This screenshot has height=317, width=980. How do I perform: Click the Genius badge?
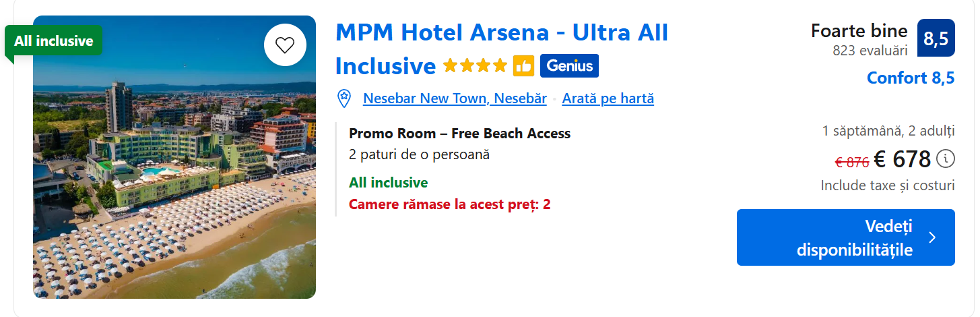click(569, 65)
